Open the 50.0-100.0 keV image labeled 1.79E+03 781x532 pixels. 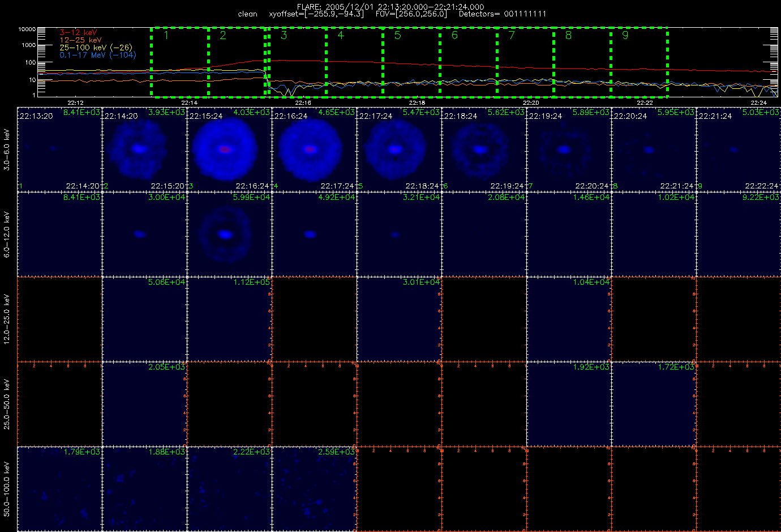click(59, 488)
